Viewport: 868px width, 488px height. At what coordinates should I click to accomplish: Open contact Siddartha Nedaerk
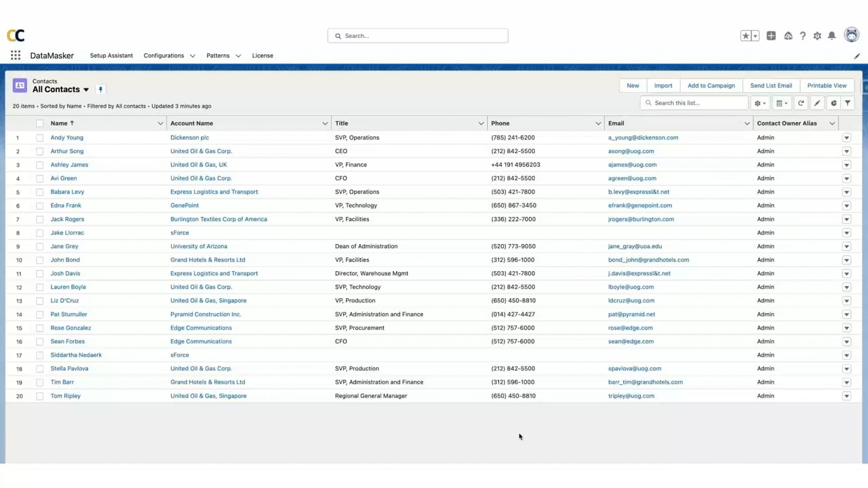coord(76,355)
